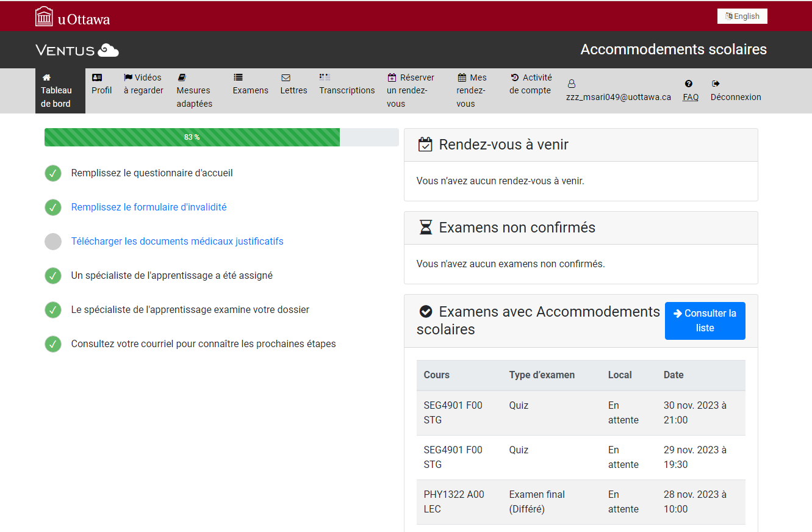Click grey circle beside documents médicaux step
The height and width of the screenshot is (532, 812).
coord(53,242)
